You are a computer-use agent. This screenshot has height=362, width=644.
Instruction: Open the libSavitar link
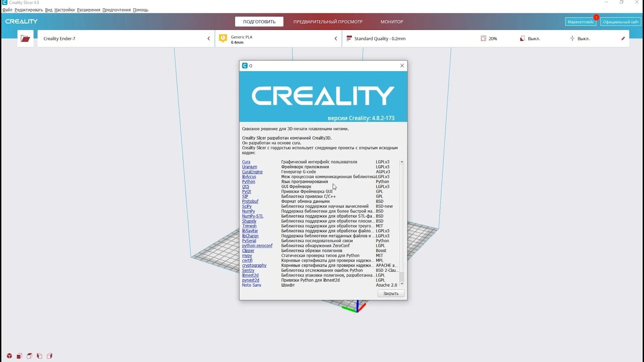tap(250, 231)
